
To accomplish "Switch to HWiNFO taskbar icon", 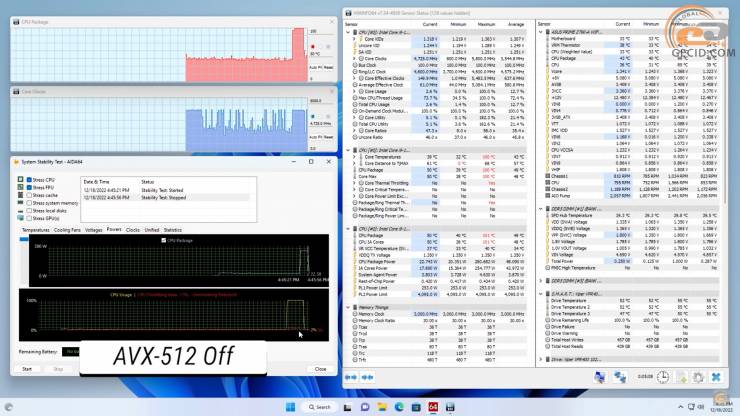I will (x=450, y=407).
